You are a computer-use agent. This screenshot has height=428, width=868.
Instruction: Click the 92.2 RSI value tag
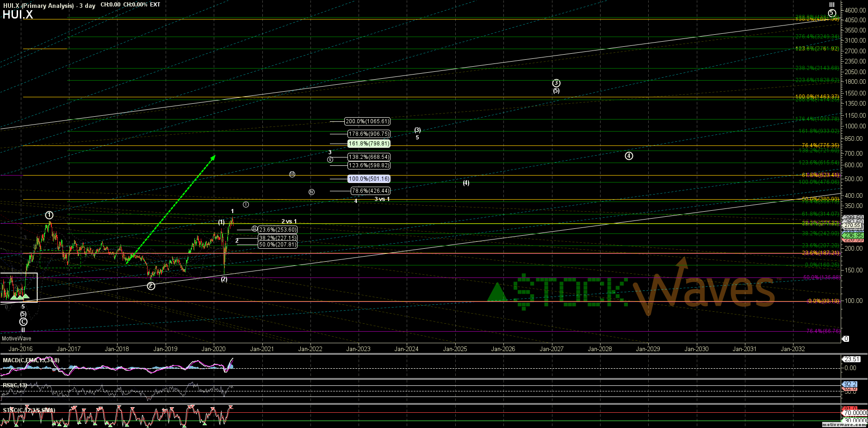pyautogui.click(x=850, y=384)
